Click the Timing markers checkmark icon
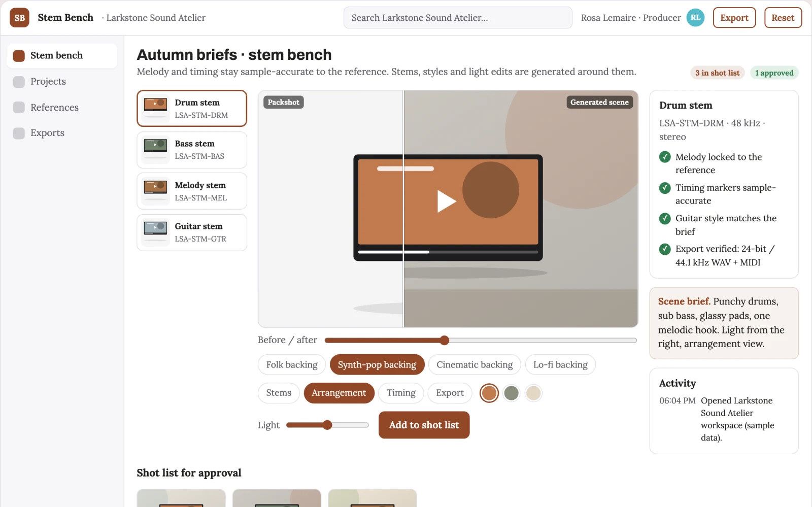Viewport: 812px width, 507px height. tap(665, 188)
